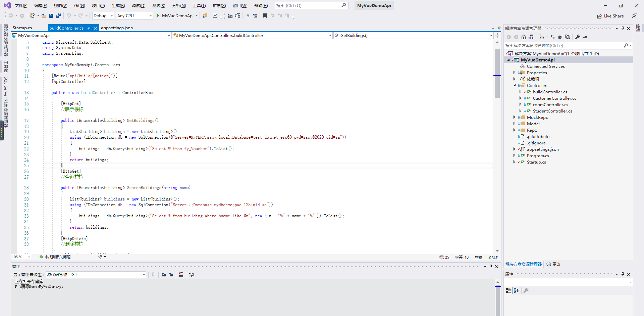Screen dimensions: 644x316
Task: Click the Find in Files icon
Action: tap(205, 16)
